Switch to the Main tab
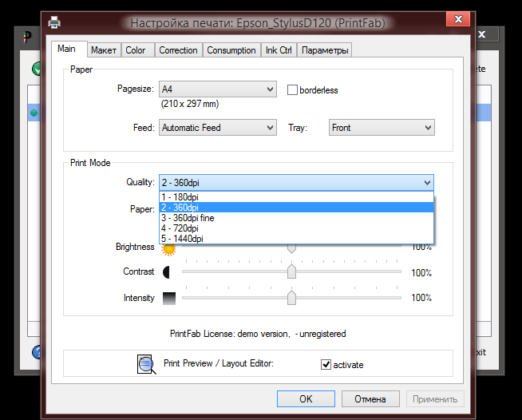 pos(69,49)
